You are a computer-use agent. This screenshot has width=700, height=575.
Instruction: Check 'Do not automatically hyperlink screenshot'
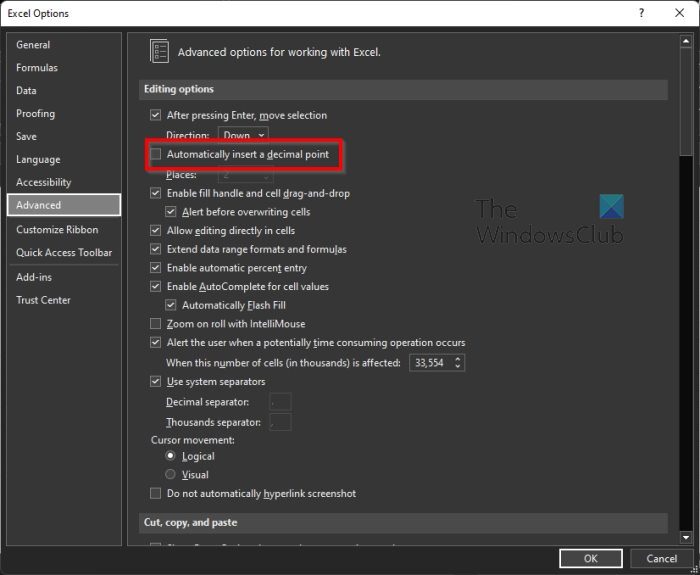click(155, 493)
